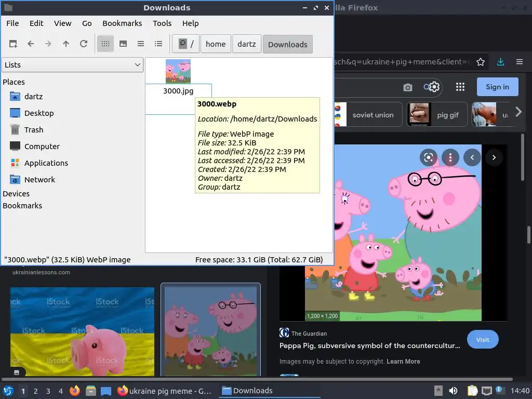532x399 pixels.
Task: Click the Downloads path button
Action: point(288,45)
